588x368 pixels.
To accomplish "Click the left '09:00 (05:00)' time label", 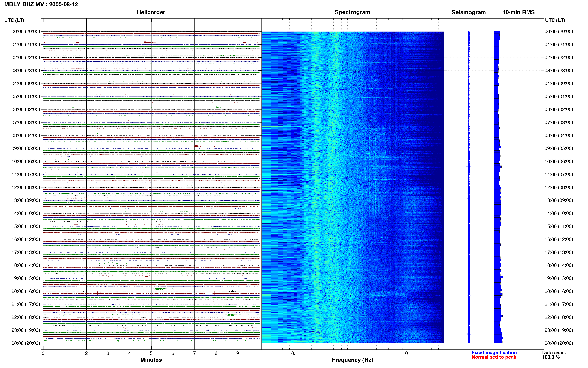I will pyautogui.click(x=26, y=148).
